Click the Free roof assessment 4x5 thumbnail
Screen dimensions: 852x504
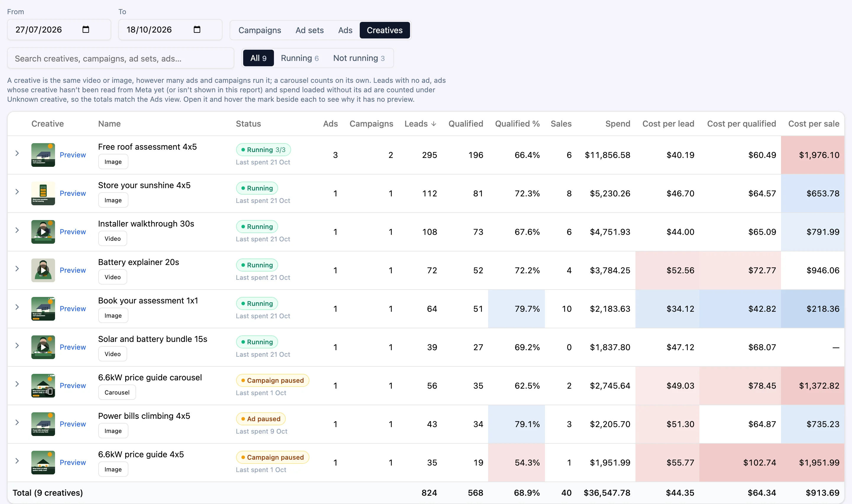[43, 155]
